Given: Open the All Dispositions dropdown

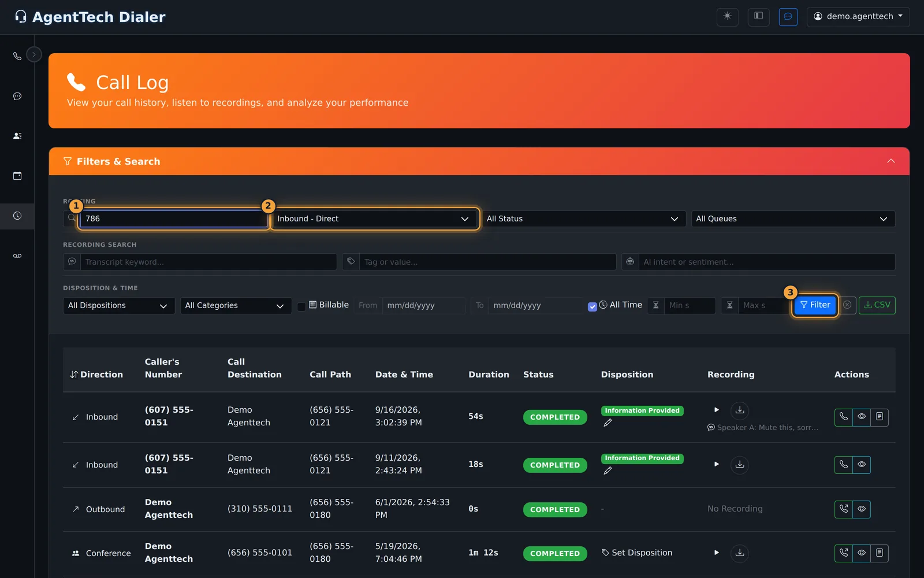Looking at the screenshot, I should (119, 306).
